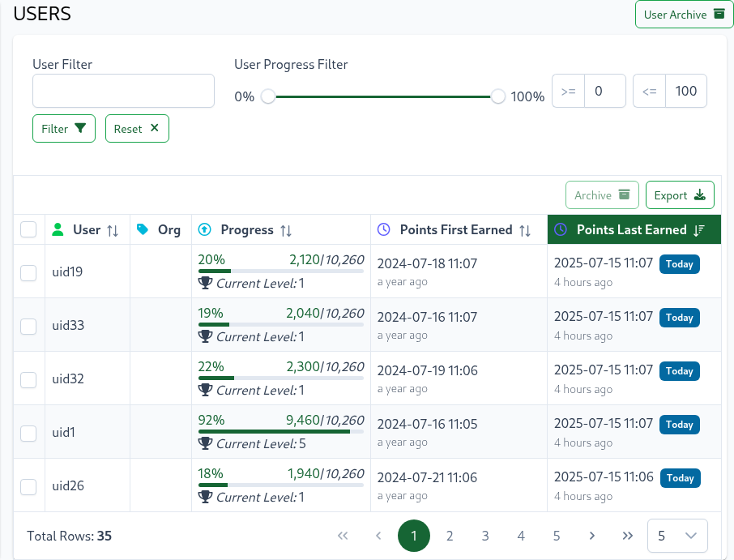Sort by Points First Earned arrows icon
This screenshot has width=734, height=560.
[x=525, y=230]
